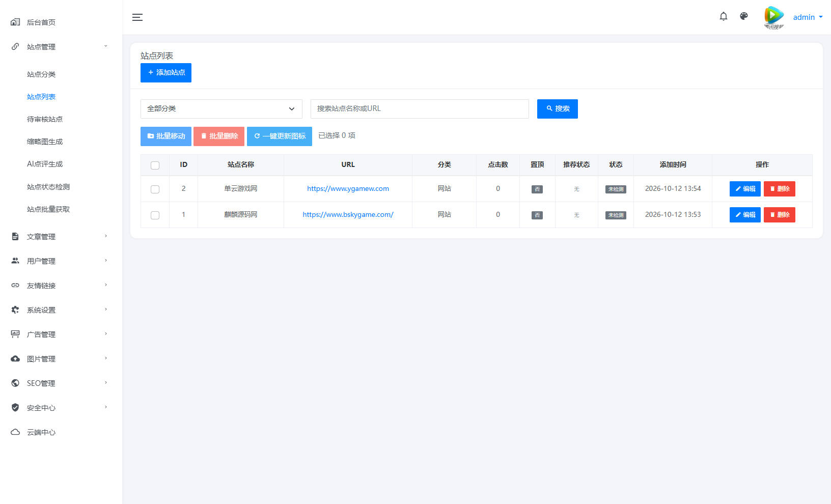Open the admin user dropdown
The width and height of the screenshot is (831, 504).
coord(808,17)
